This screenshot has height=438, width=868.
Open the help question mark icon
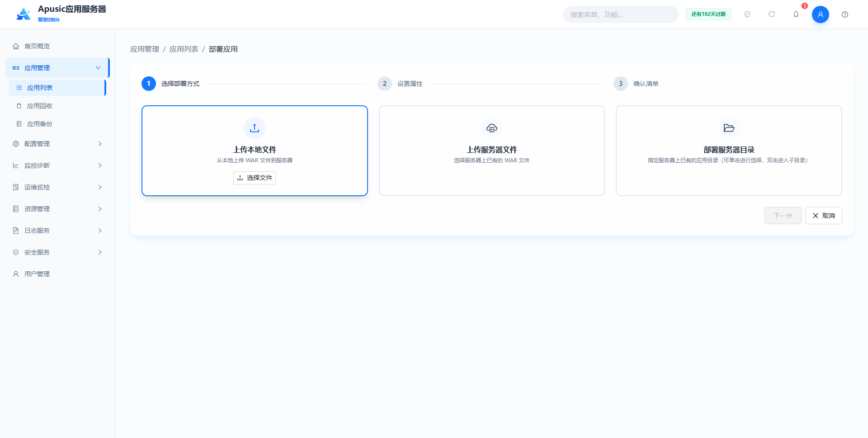[845, 14]
